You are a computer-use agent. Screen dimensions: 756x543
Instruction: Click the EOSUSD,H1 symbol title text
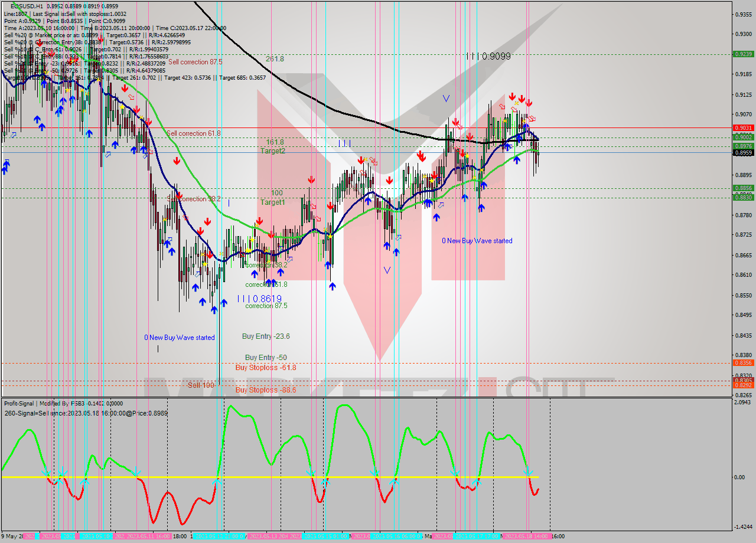(27, 5)
